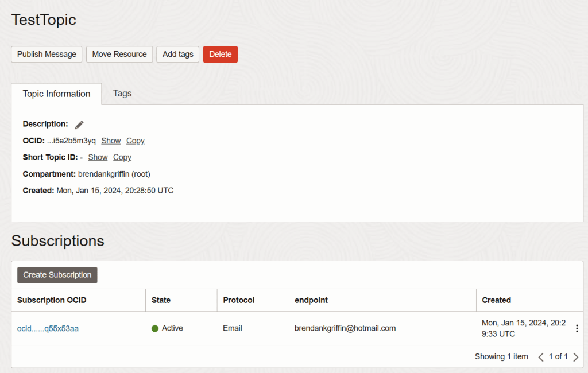Click the Move Resource button
The image size is (588, 373).
pos(119,54)
